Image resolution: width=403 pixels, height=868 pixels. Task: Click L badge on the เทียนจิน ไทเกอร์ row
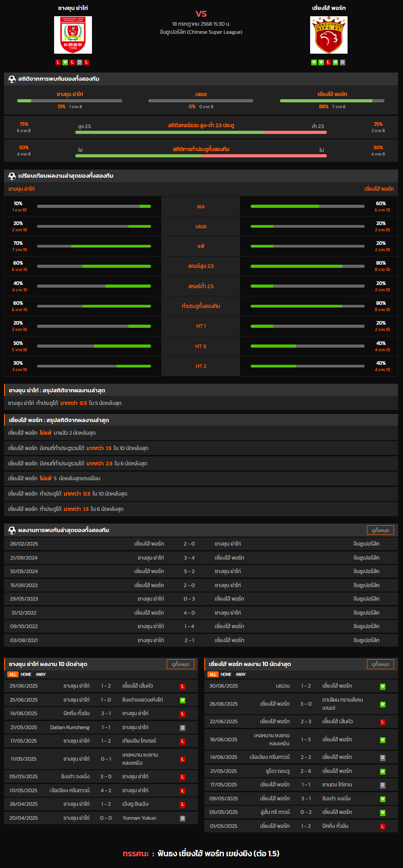click(x=183, y=741)
